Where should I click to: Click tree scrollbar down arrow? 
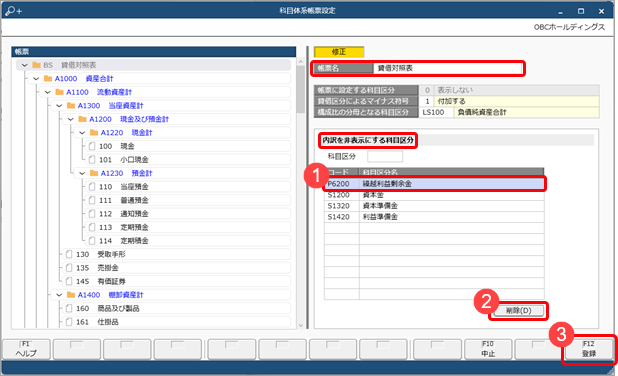[x=301, y=325]
